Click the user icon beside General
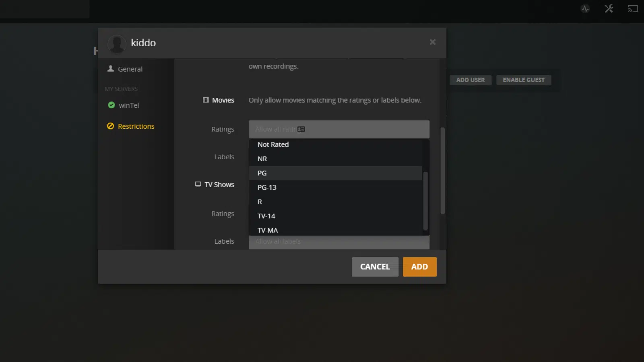 point(110,68)
